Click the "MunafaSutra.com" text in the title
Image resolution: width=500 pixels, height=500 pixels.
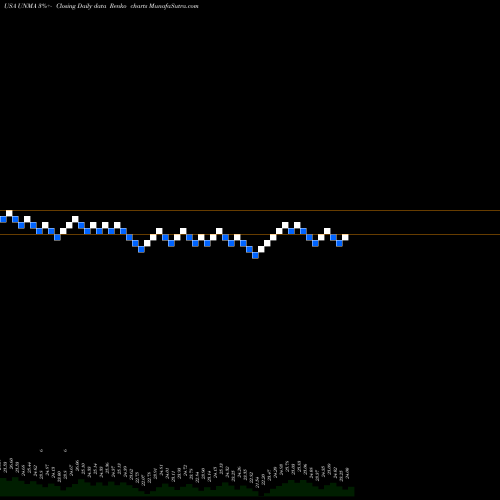click(x=173, y=6)
